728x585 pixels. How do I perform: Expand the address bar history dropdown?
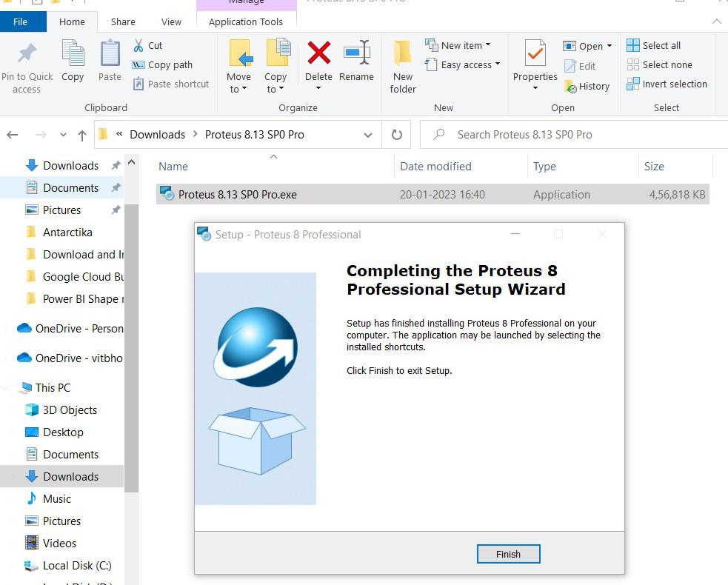(367, 135)
